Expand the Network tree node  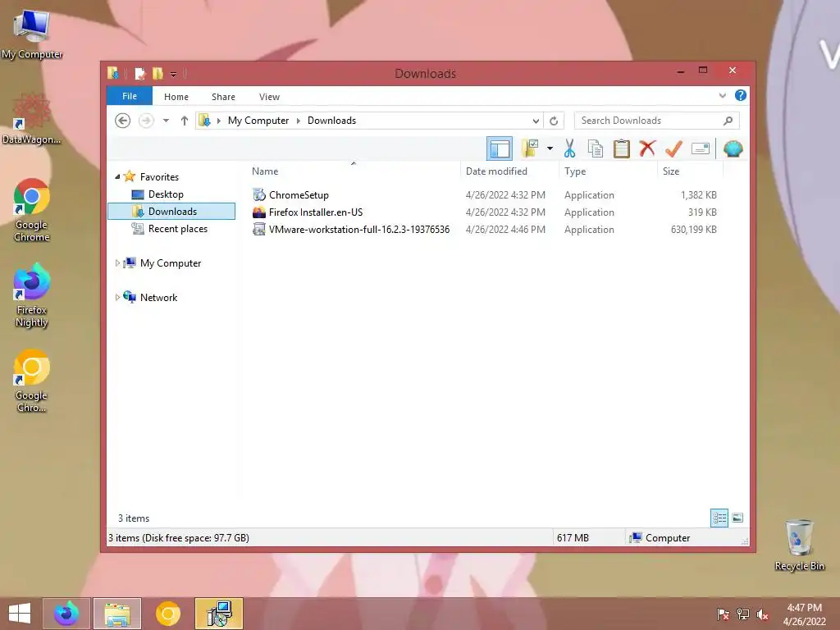point(117,297)
